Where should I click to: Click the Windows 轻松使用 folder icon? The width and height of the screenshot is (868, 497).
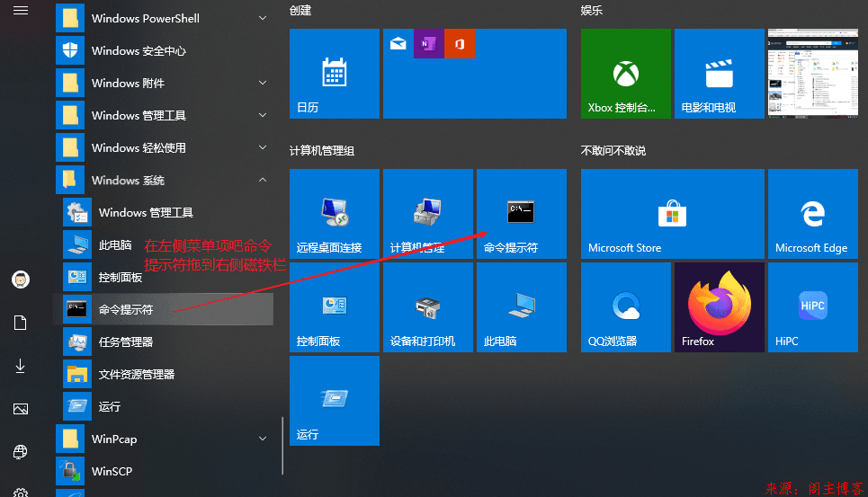[70, 147]
